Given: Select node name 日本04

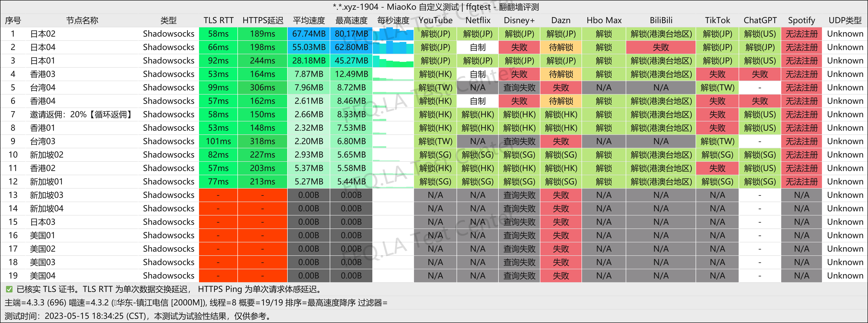Looking at the screenshot, I should coord(42,47).
